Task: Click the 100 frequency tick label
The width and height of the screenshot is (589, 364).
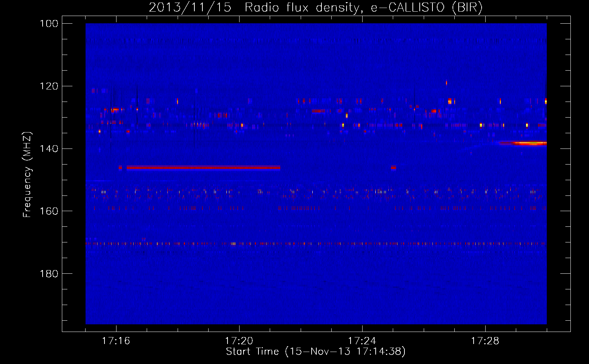Action: 49,24
